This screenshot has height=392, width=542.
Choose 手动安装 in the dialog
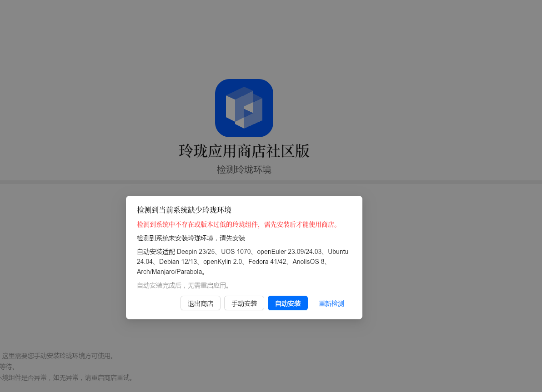pyautogui.click(x=244, y=303)
